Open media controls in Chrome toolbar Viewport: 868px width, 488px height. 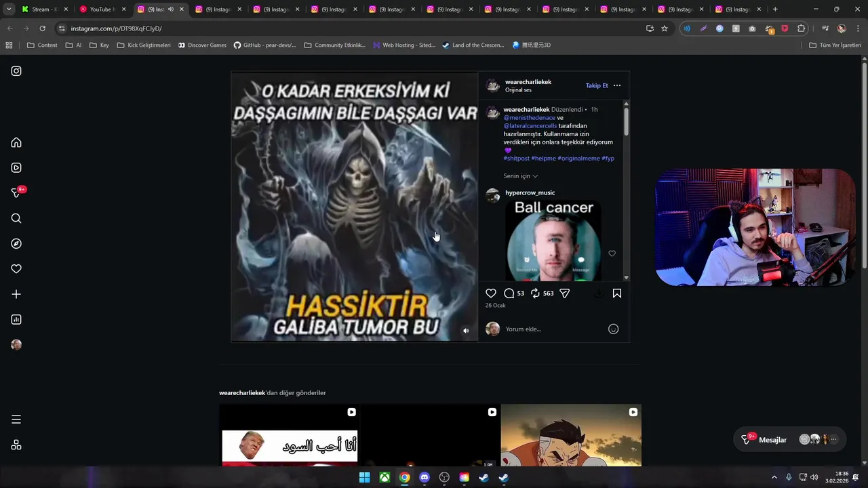825,28
